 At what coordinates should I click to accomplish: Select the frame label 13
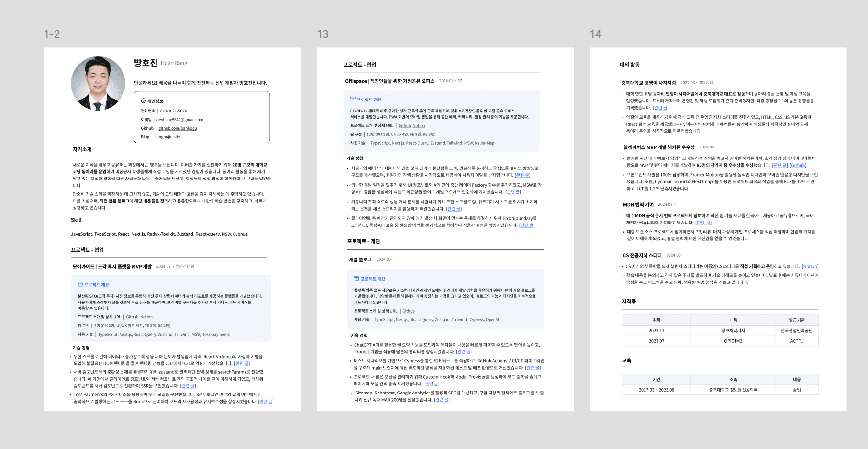(323, 34)
